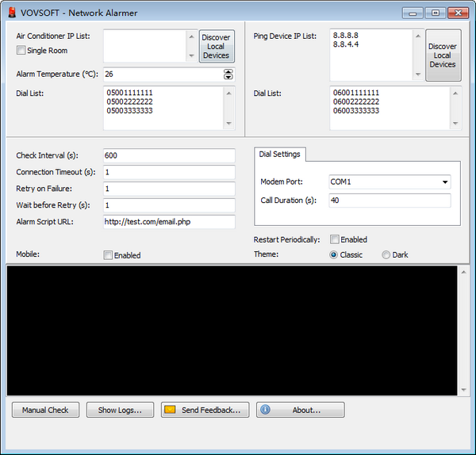Expand the Modem Port dropdown

point(444,182)
